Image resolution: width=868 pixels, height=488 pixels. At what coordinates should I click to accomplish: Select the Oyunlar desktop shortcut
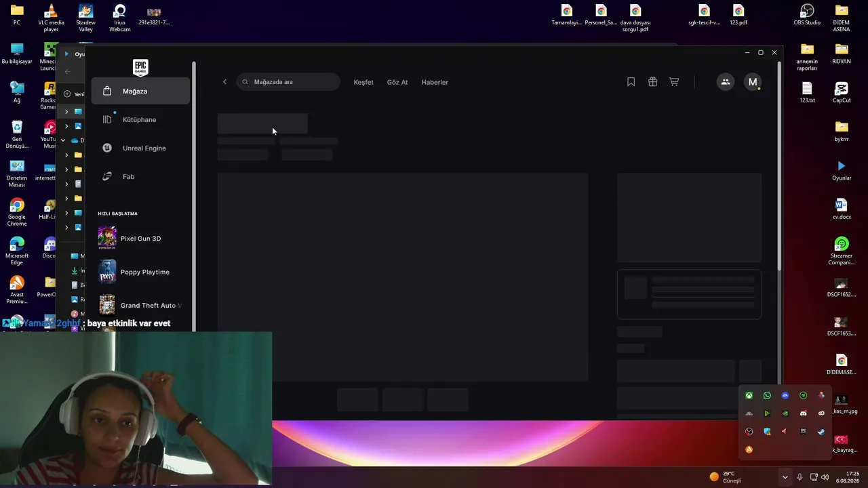coord(842,170)
